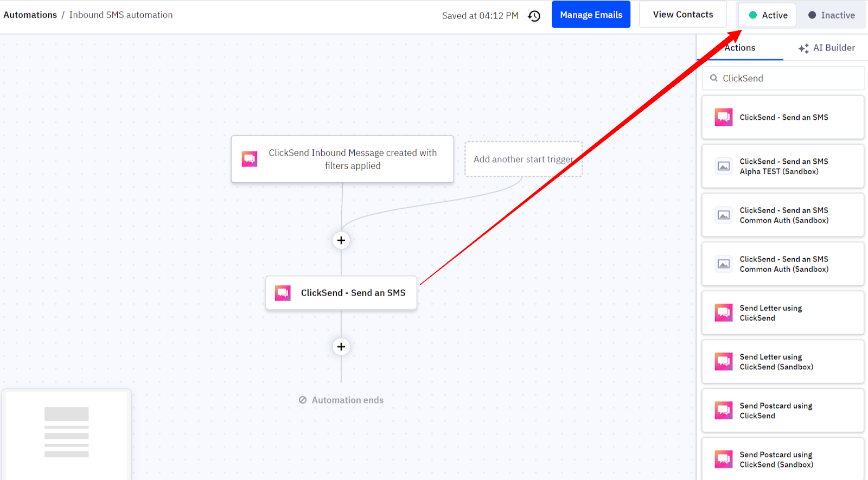This screenshot has width=868, height=480.
Task: Click the ClickSend icon on the Send an SMS node
Action: point(283,293)
